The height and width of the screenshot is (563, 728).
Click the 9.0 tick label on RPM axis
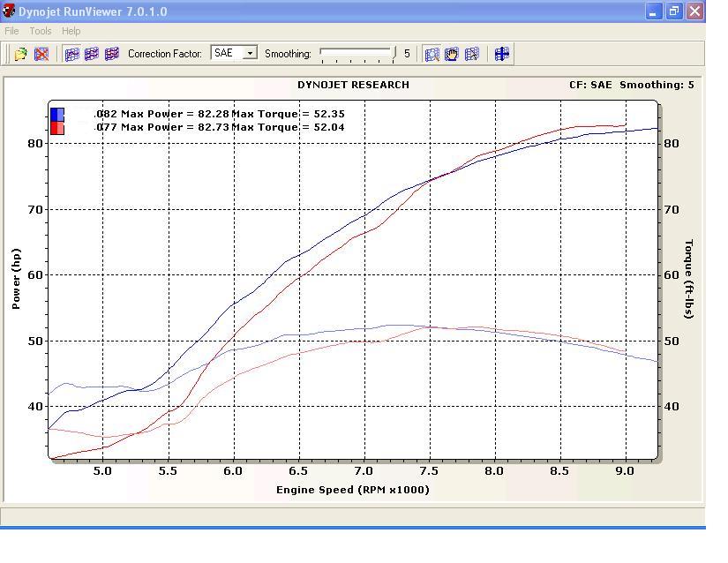[x=625, y=471]
